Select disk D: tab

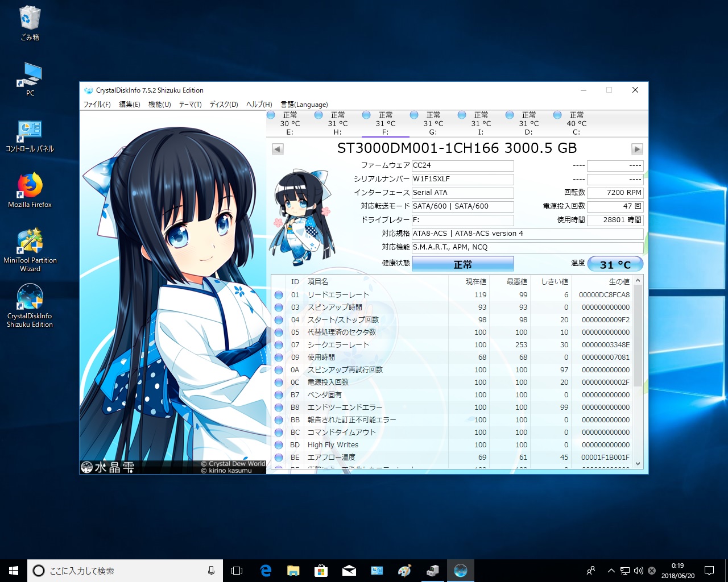529,123
